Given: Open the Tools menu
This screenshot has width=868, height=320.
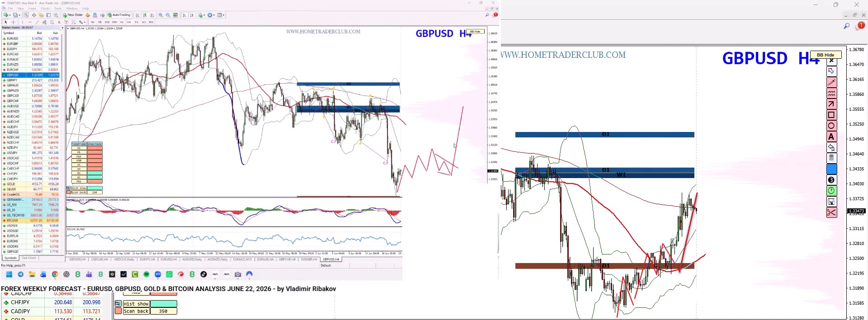Looking at the screenshot, I should click(58, 9).
